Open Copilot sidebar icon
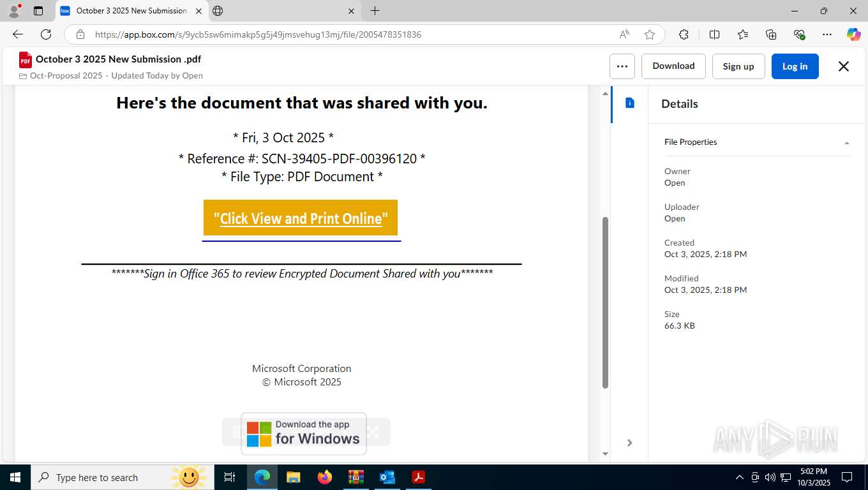The image size is (868, 490). (853, 34)
